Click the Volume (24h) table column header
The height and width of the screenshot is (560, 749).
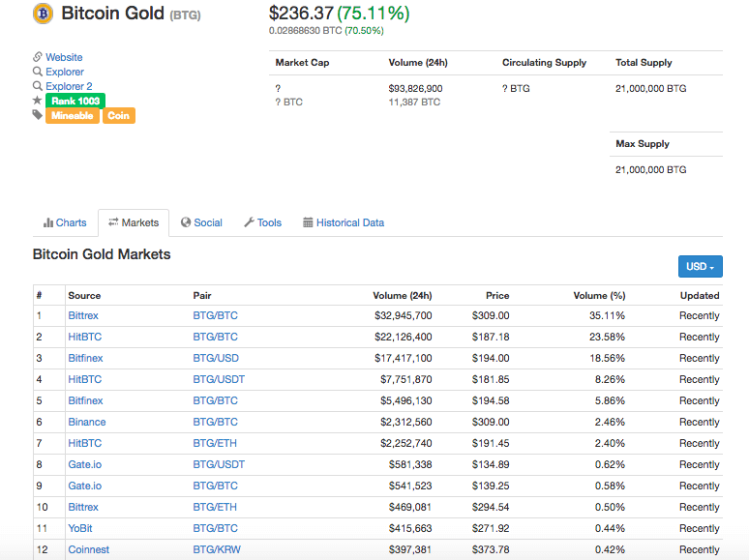click(x=402, y=295)
